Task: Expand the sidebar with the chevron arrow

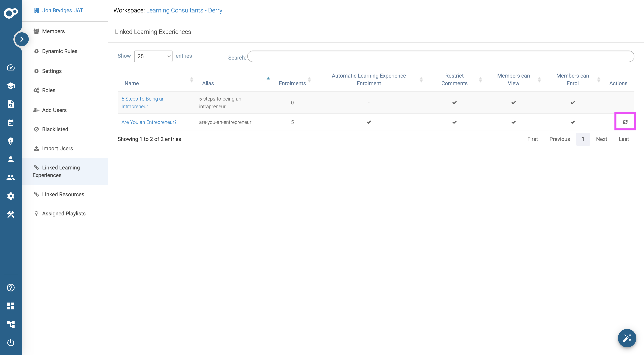Action: [x=22, y=39]
